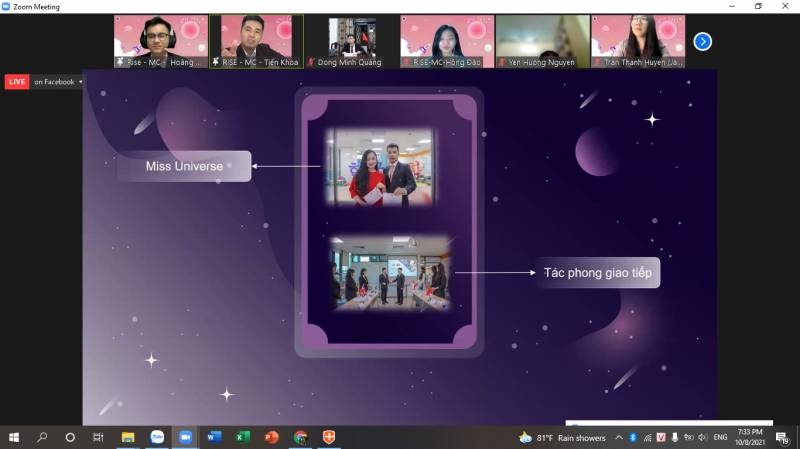Switch to Zoom app in taskbar
This screenshot has width=800, height=449.
tap(185, 437)
